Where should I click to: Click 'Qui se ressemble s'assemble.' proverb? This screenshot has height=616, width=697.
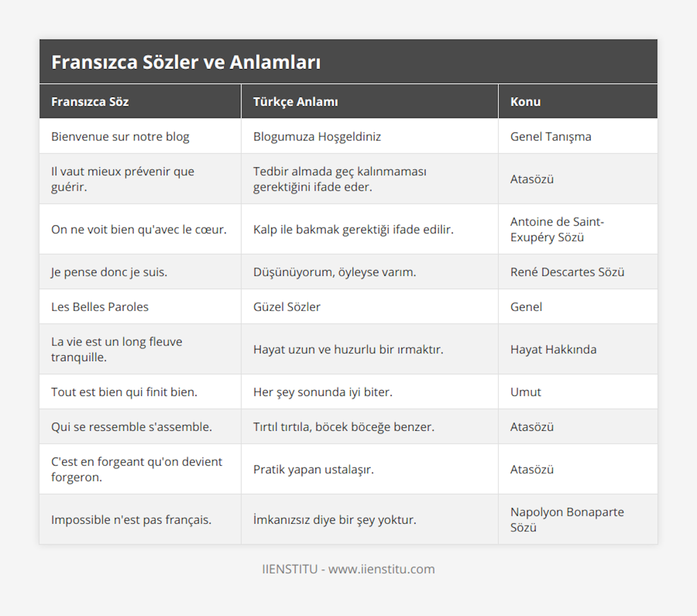coord(131,427)
